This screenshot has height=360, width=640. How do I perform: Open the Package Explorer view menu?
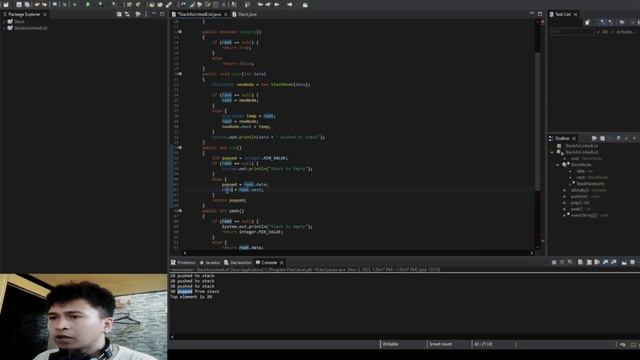coord(146,14)
